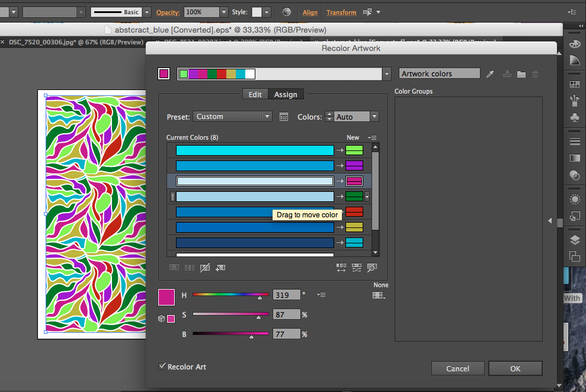Open the dropdown arrow next to green new color
Viewport: 586px width, 392px height.
point(367,197)
